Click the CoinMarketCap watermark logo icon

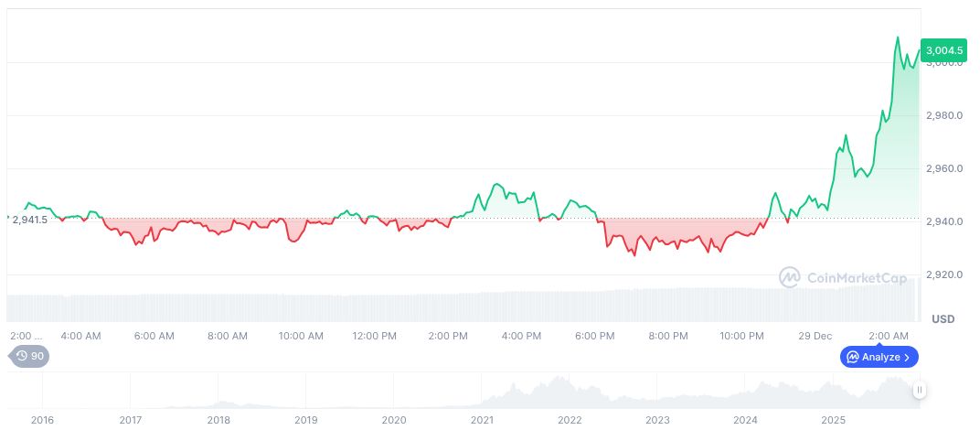pos(790,276)
